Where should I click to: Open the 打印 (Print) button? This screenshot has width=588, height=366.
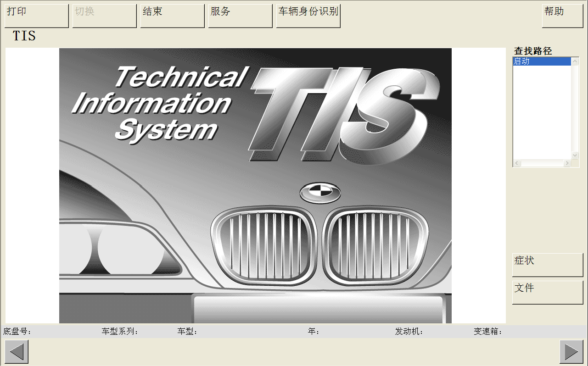click(37, 16)
